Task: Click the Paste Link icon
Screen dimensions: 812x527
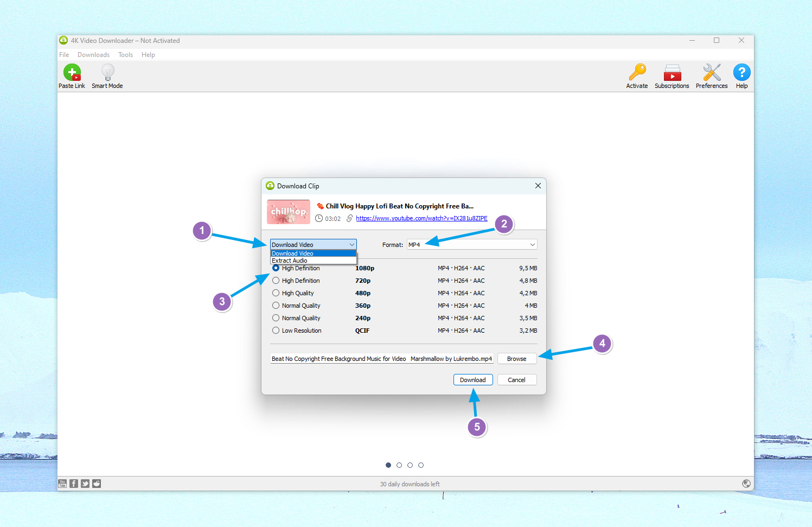Action: [x=72, y=73]
